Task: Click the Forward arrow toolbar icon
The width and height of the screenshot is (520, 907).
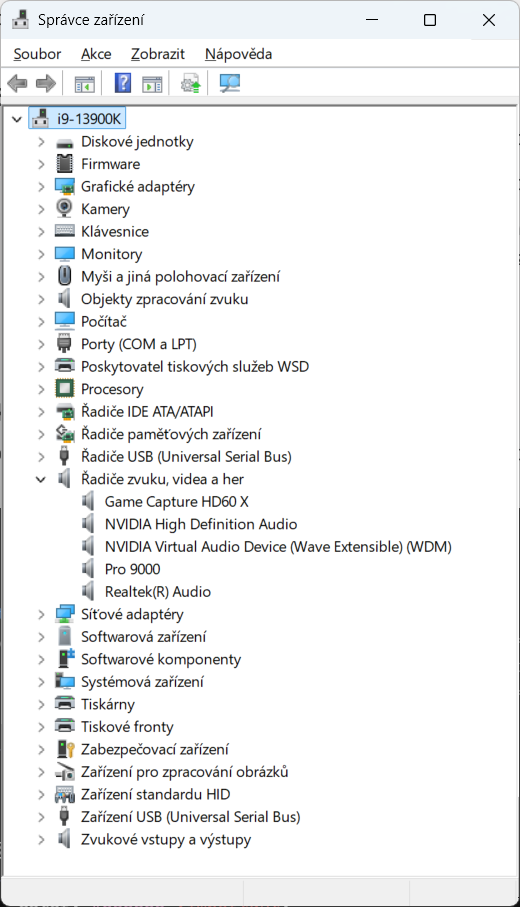Action: click(46, 83)
